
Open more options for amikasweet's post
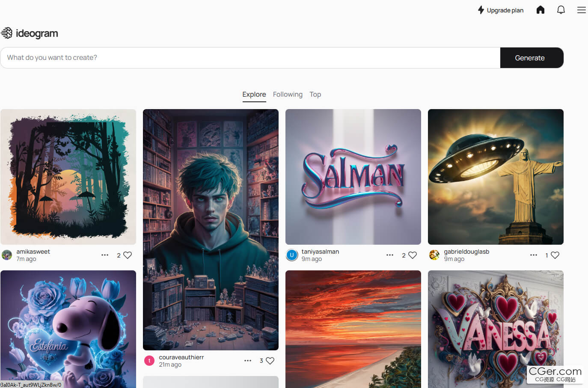[105, 255]
